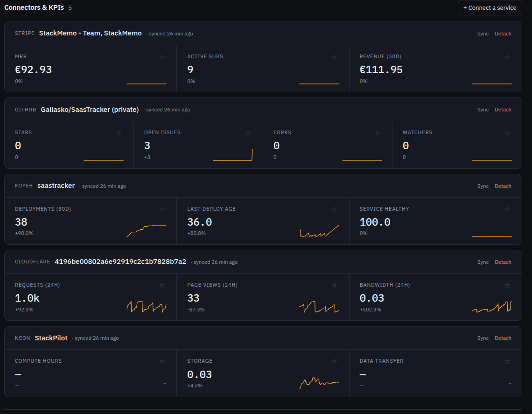This screenshot has width=532, height=414.
Task: Select the +90.0% deployments change
Action: click(24, 233)
